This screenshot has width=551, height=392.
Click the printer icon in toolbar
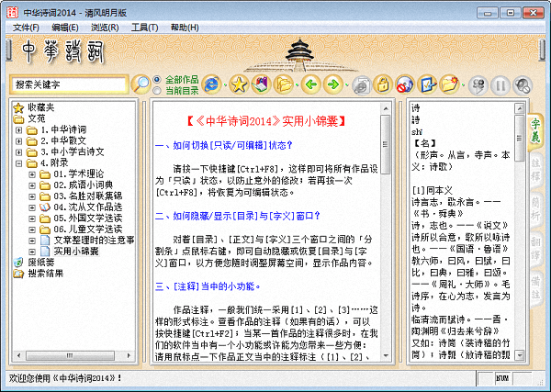click(x=360, y=84)
